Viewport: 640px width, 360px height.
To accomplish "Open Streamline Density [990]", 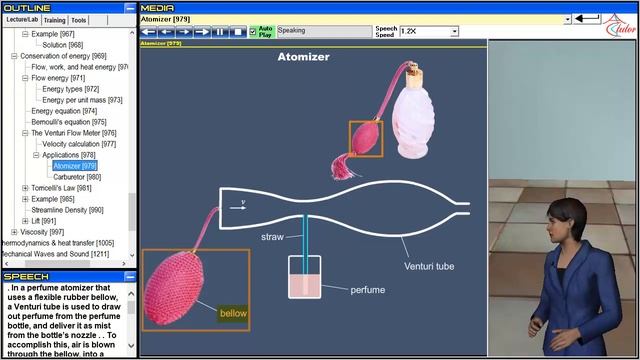I will pos(67,210).
